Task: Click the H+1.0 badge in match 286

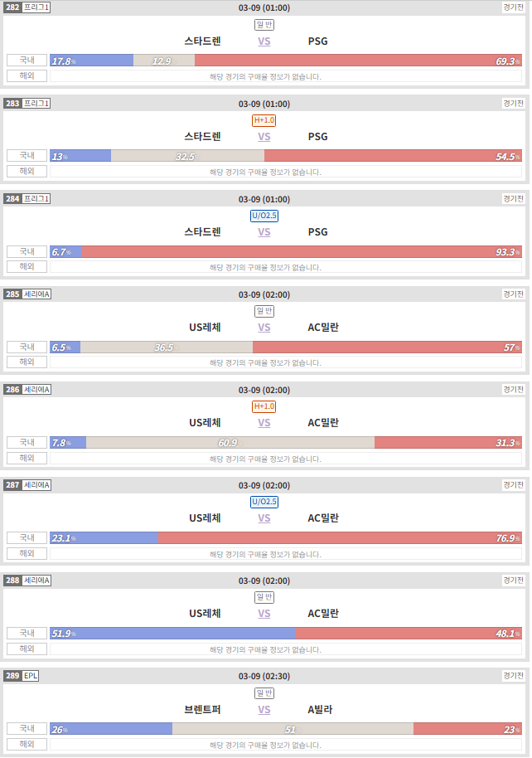Action: (264, 406)
